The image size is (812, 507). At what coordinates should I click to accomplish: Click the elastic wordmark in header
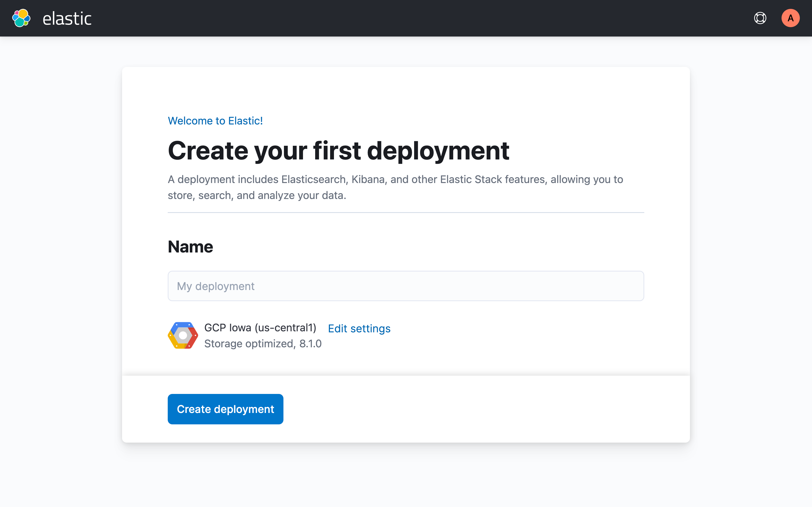click(x=67, y=19)
